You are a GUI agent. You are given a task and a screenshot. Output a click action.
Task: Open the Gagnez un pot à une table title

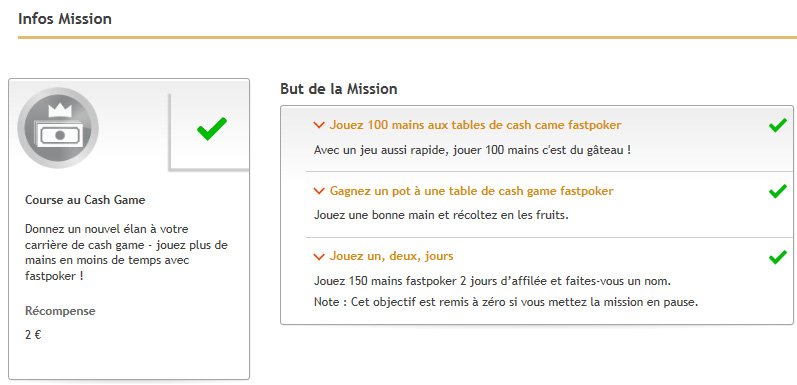pyautogui.click(x=471, y=191)
